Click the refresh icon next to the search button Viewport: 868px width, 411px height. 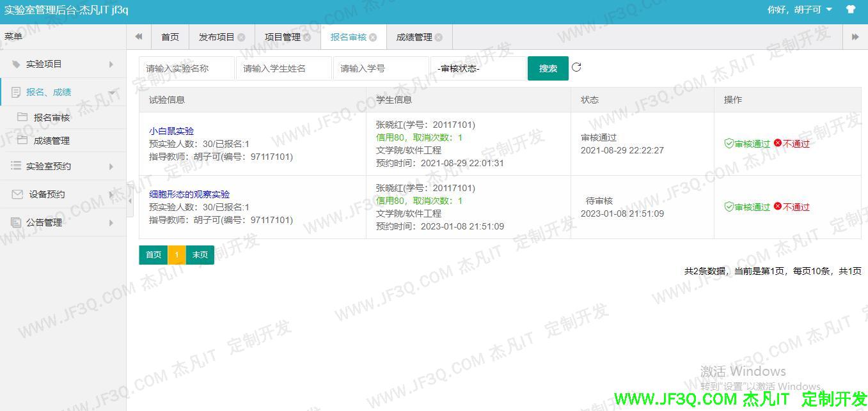click(x=576, y=67)
